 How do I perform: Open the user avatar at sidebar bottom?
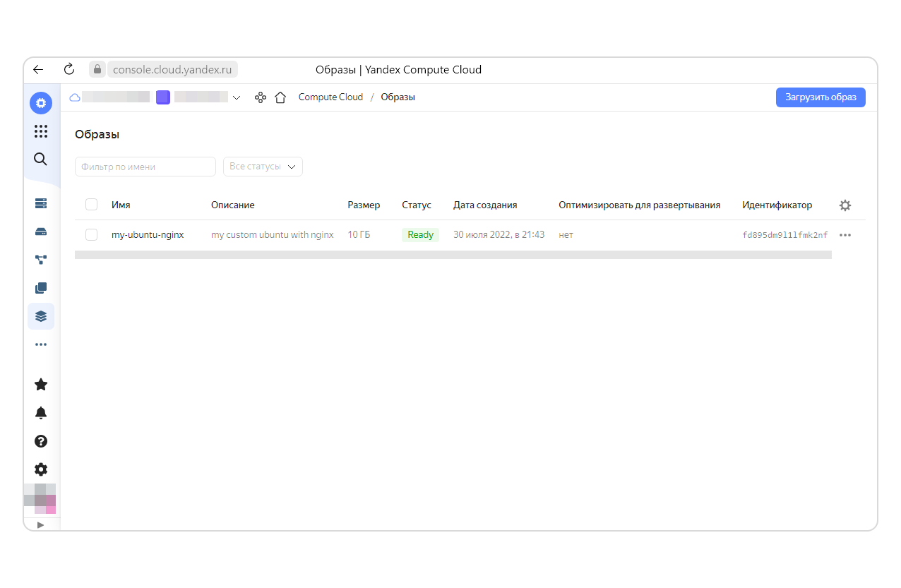click(40, 499)
